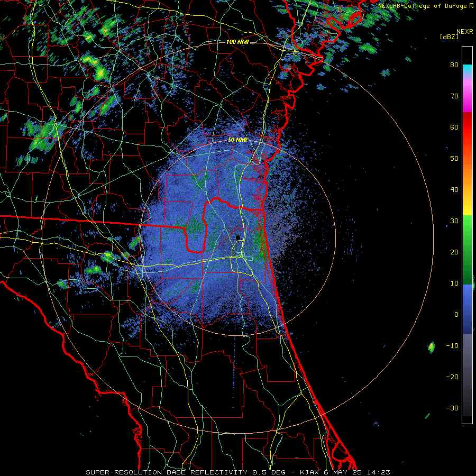Screen dimensions: 476x476
Task: Click the 40 value on the dBZ scale
Action: pos(454,190)
